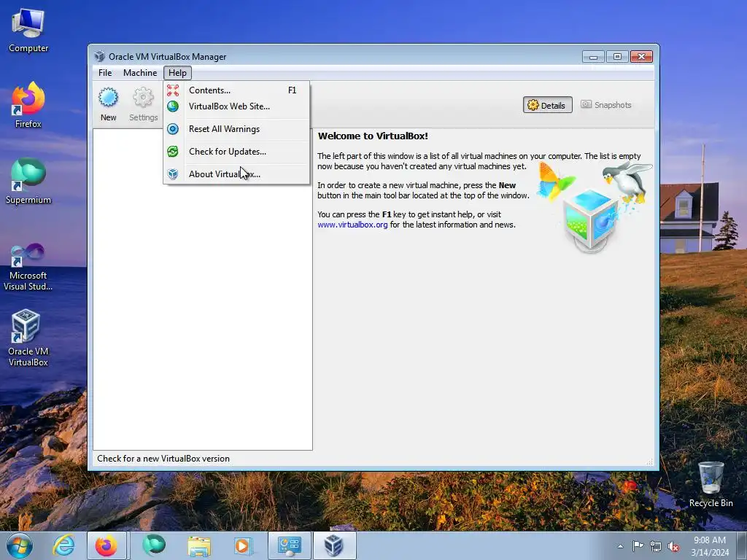The height and width of the screenshot is (560, 747).
Task: Click the network tray icon
Action: (656, 546)
